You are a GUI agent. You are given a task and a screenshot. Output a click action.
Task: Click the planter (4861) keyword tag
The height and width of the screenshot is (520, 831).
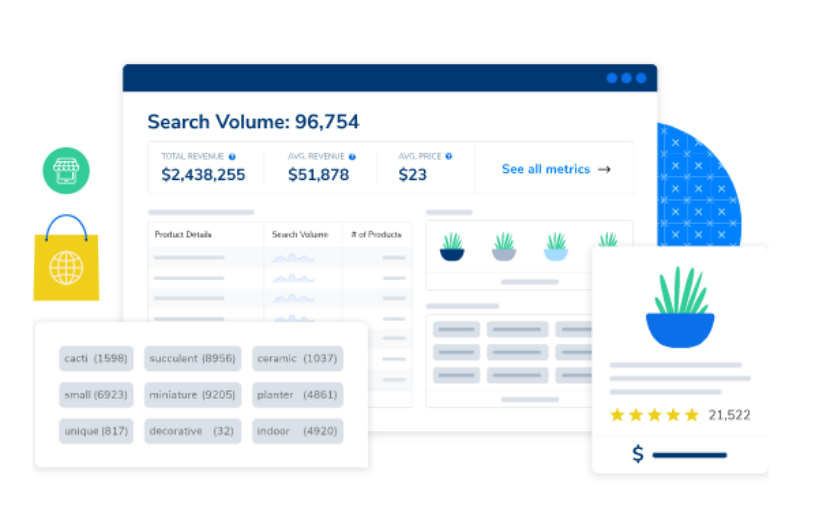[297, 395]
